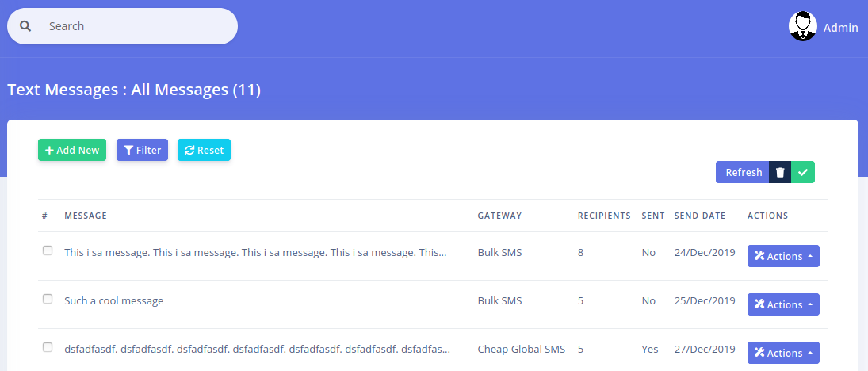Click the Refresh button
Viewport: 868px width, 371px height.
(x=743, y=172)
